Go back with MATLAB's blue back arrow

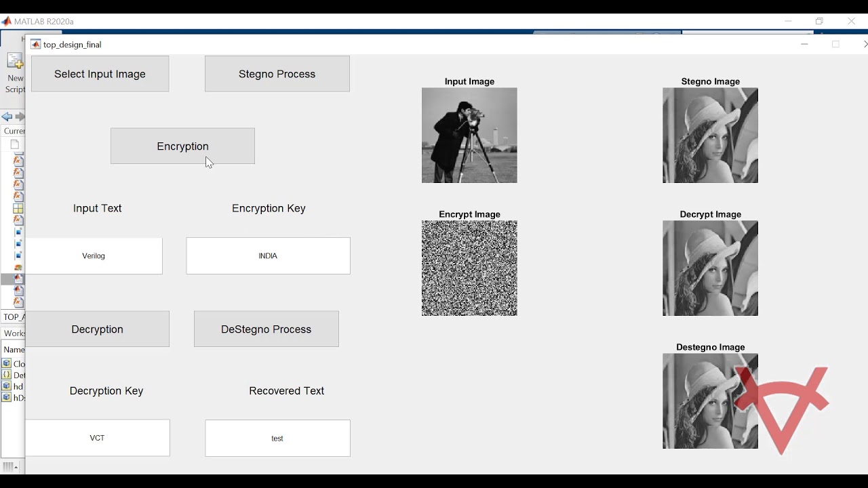[7, 117]
